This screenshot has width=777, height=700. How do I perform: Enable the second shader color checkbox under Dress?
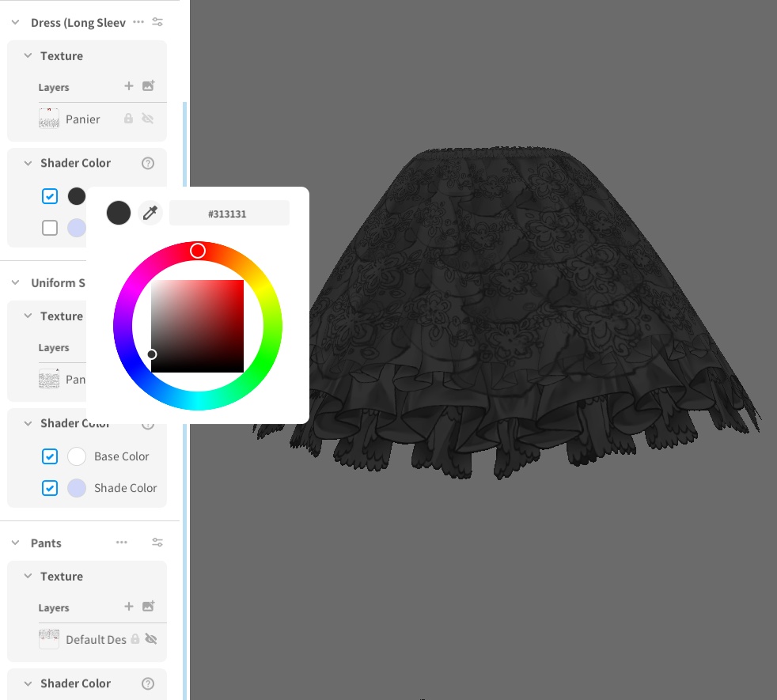click(x=50, y=227)
